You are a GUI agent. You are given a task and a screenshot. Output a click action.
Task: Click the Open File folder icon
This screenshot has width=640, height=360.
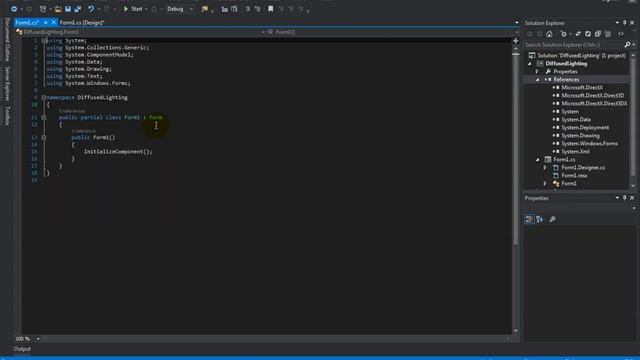pos(58,9)
